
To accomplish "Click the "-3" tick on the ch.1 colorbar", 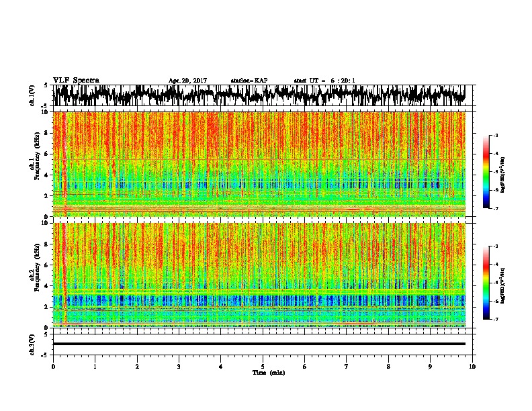I will pos(495,135).
